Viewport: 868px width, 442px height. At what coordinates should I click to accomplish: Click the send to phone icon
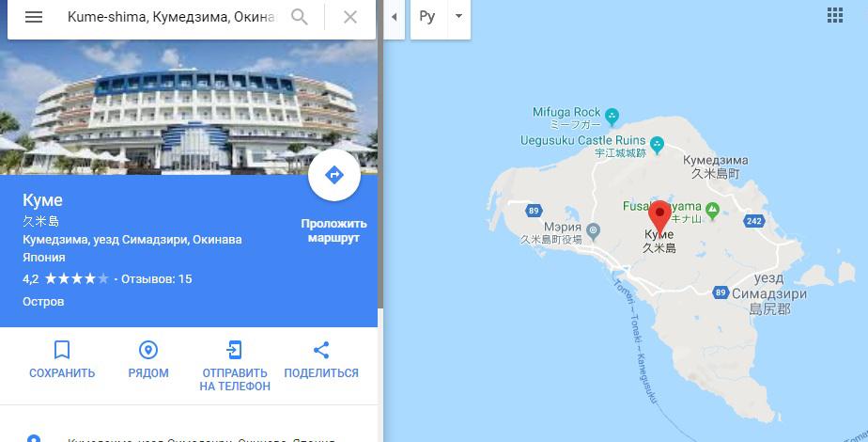click(235, 350)
